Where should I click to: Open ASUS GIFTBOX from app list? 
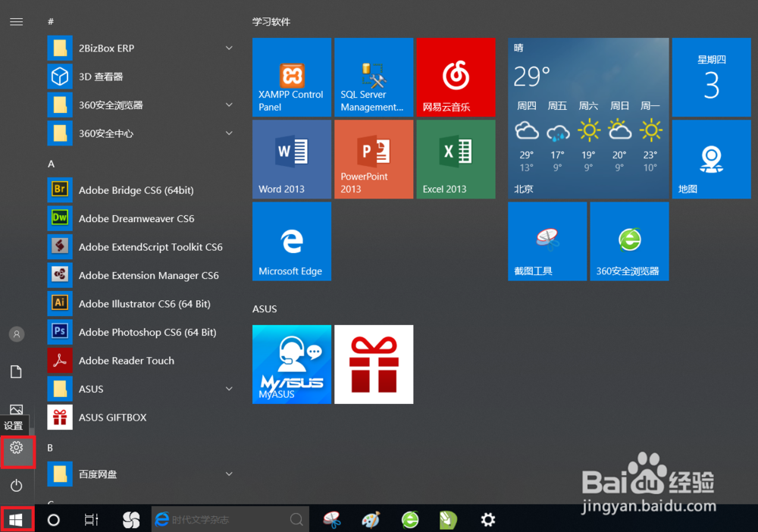click(x=143, y=418)
